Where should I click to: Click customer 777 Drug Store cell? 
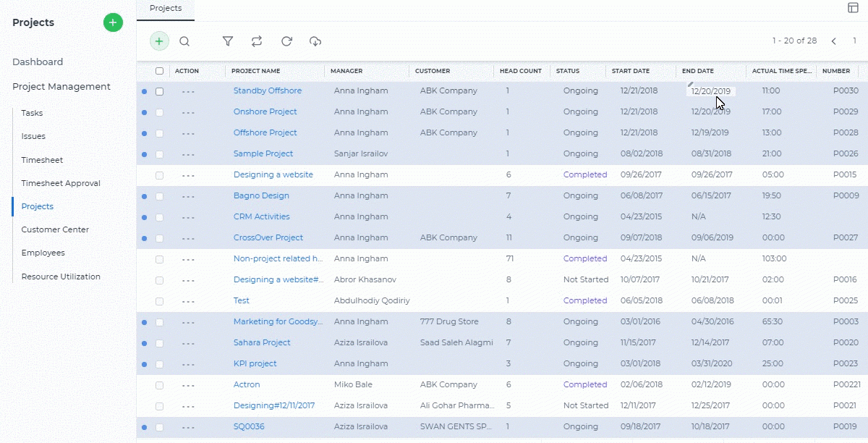tap(450, 321)
